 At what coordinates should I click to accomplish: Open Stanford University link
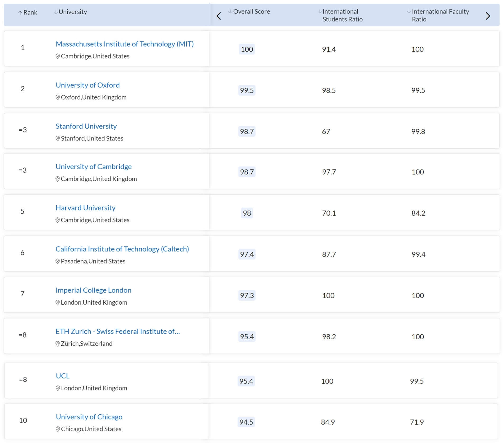86,126
